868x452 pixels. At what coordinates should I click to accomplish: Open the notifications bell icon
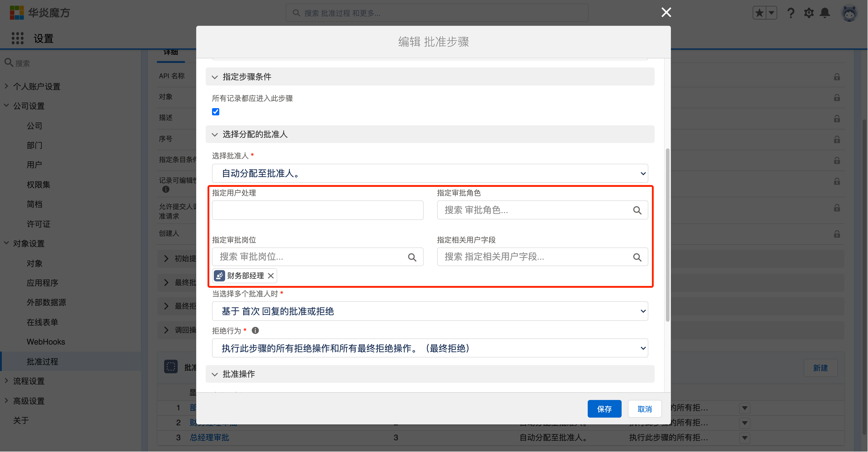[825, 13]
